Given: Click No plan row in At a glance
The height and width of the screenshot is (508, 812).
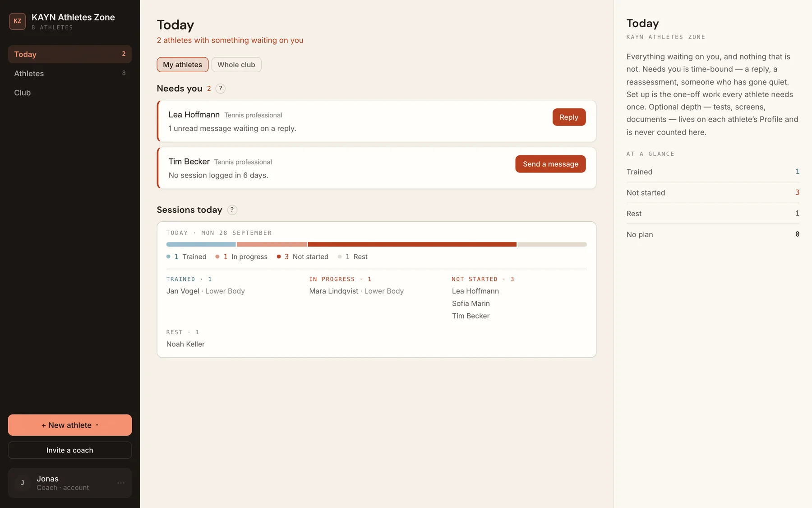Looking at the screenshot, I should 713,234.
